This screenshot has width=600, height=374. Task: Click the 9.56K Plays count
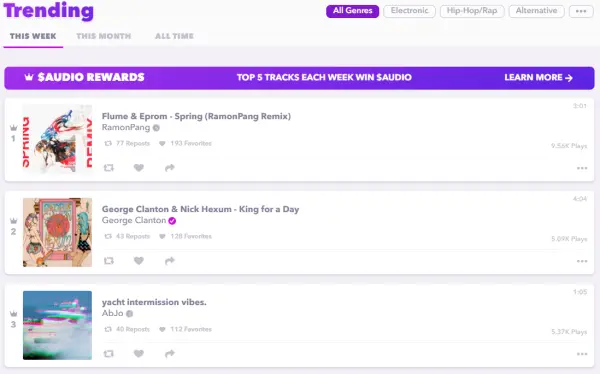[569, 146]
